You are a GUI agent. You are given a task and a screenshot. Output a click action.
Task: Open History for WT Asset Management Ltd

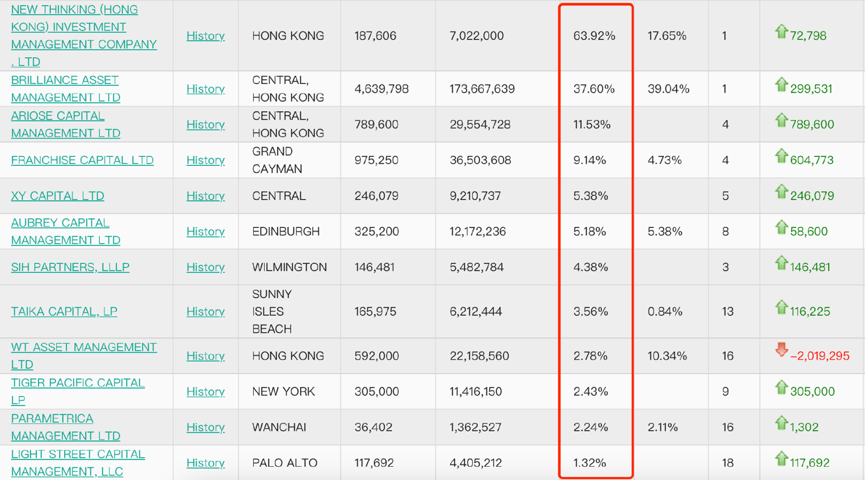tap(205, 356)
